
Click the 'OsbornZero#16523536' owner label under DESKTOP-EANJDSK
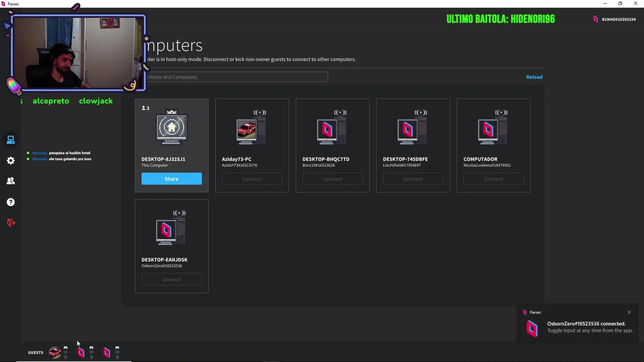(162, 266)
